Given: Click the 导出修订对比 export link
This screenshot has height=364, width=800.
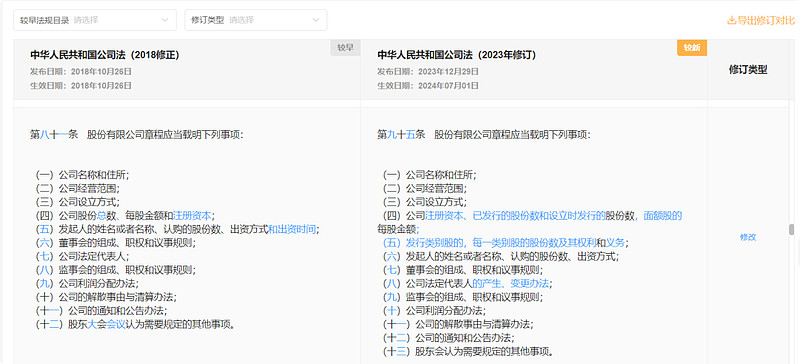Looking at the screenshot, I should pos(761,20).
